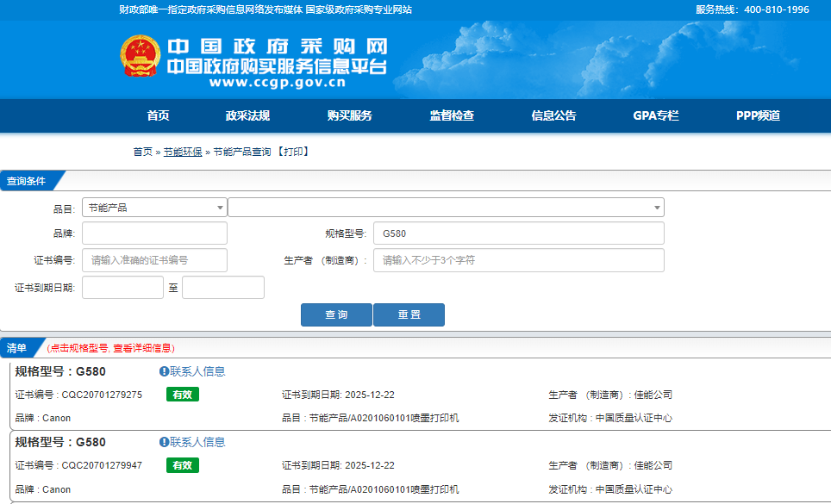Open the 品目 节能产品 dropdown
The width and height of the screenshot is (831, 504).
(x=154, y=208)
